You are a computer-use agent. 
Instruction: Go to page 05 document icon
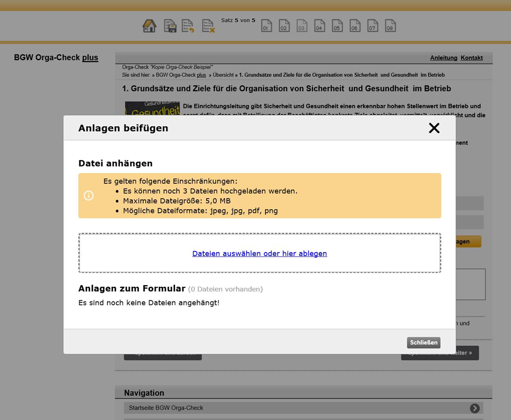[x=337, y=26]
